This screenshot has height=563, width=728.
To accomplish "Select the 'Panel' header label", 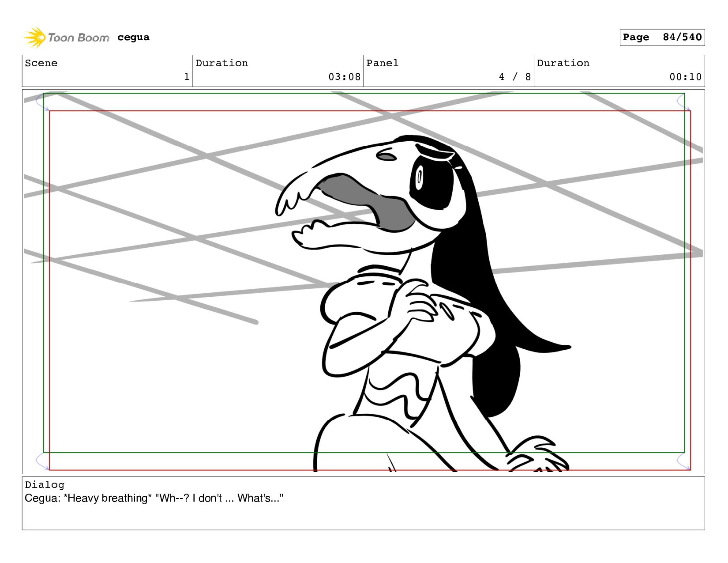I will tap(383, 63).
